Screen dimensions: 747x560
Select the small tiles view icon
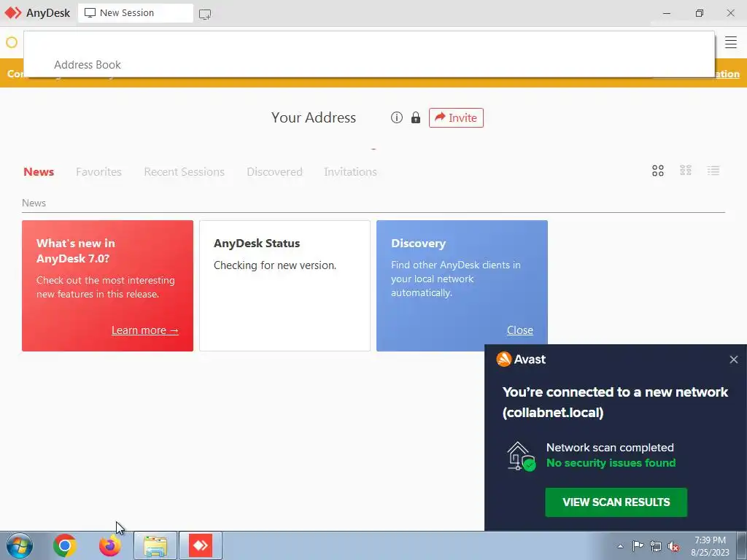tap(685, 171)
